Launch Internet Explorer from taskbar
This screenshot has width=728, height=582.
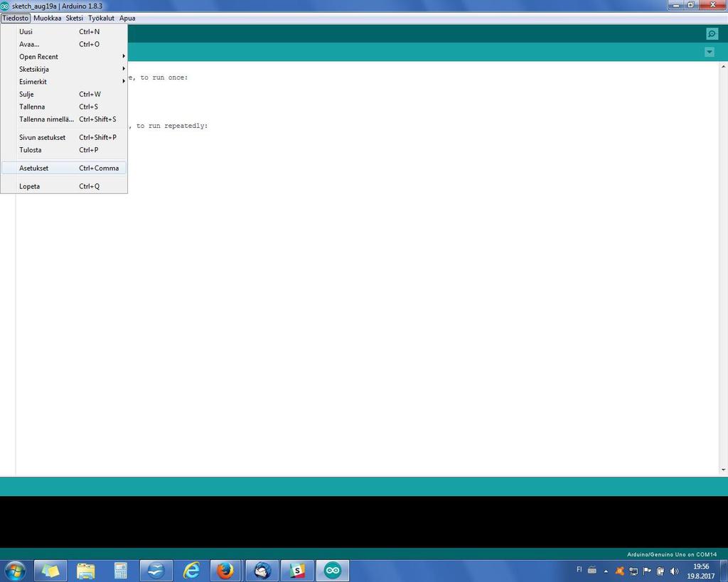coord(191,571)
